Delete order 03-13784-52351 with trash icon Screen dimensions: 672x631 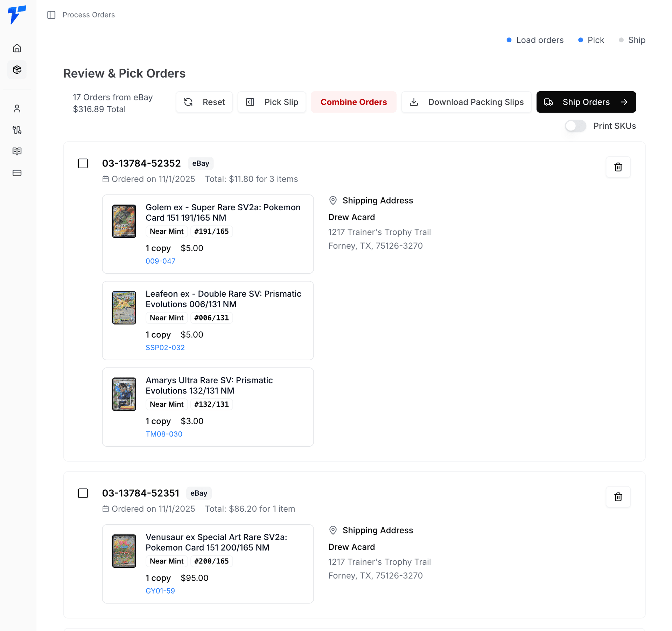point(618,497)
